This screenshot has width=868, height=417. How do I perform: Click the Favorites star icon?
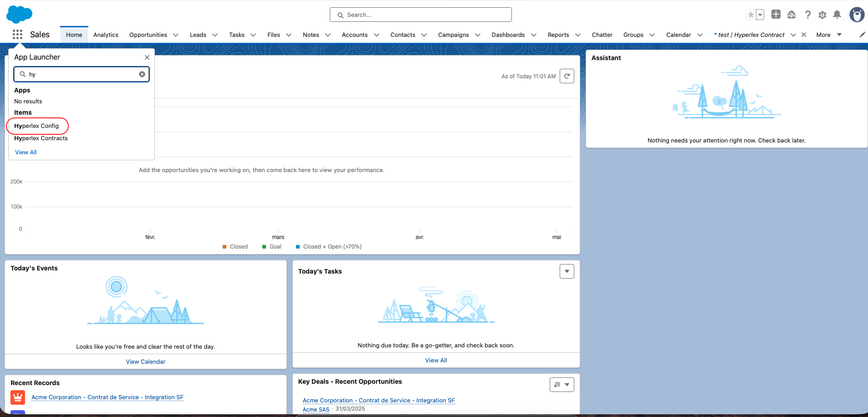(751, 15)
